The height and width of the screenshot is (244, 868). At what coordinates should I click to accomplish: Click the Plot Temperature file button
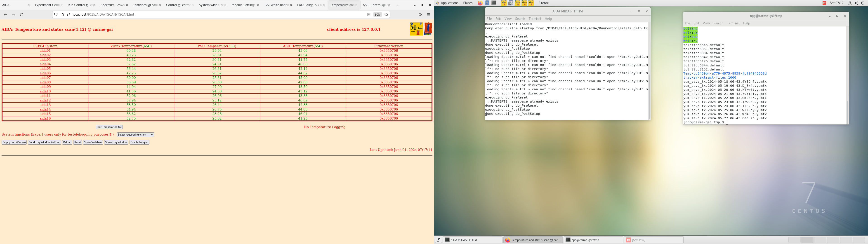pyautogui.click(x=109, y=127)
